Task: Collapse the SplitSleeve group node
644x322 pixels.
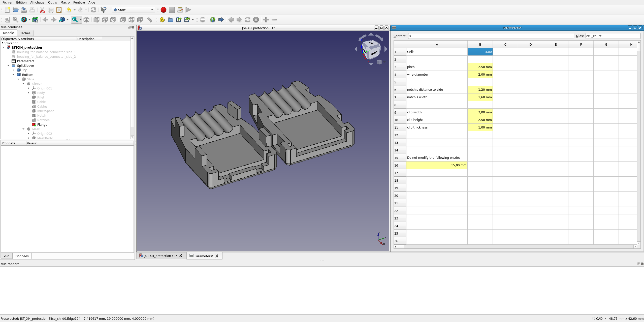Action: tap(8, 66)
